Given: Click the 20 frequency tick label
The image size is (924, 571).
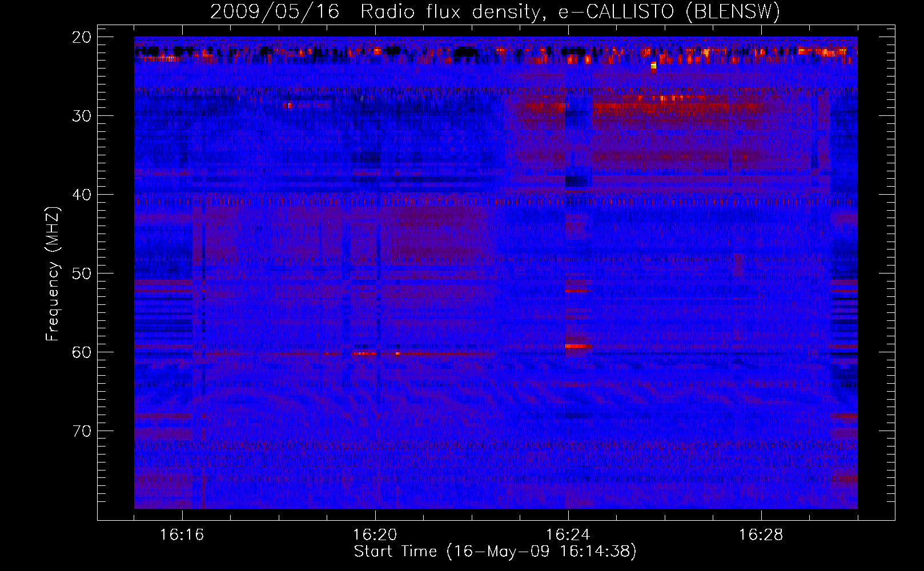Looking at the screenshot, I should (x=82, y=37).
